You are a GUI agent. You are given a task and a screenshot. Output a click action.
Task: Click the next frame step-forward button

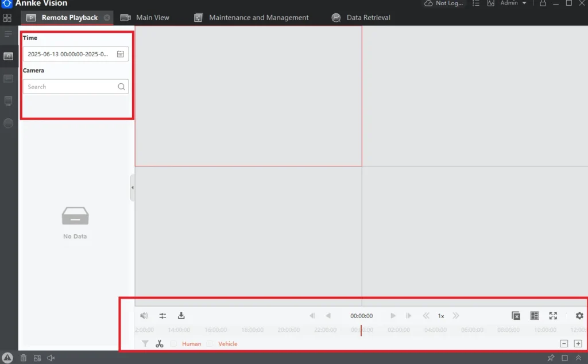(x=408, y=316)
